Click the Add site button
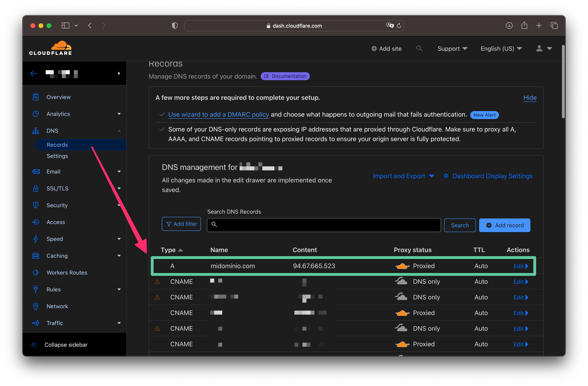 [x=386, y=49]
